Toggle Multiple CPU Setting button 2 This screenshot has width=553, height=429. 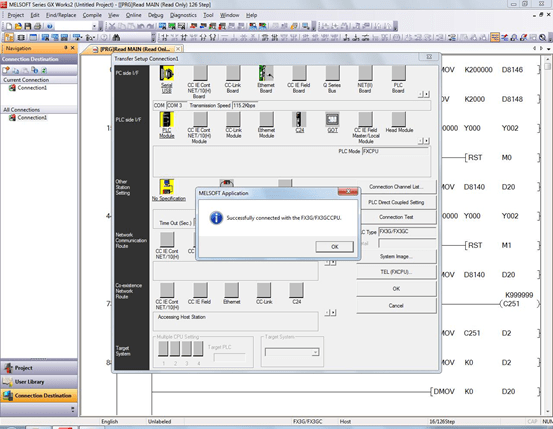(175, 349)
